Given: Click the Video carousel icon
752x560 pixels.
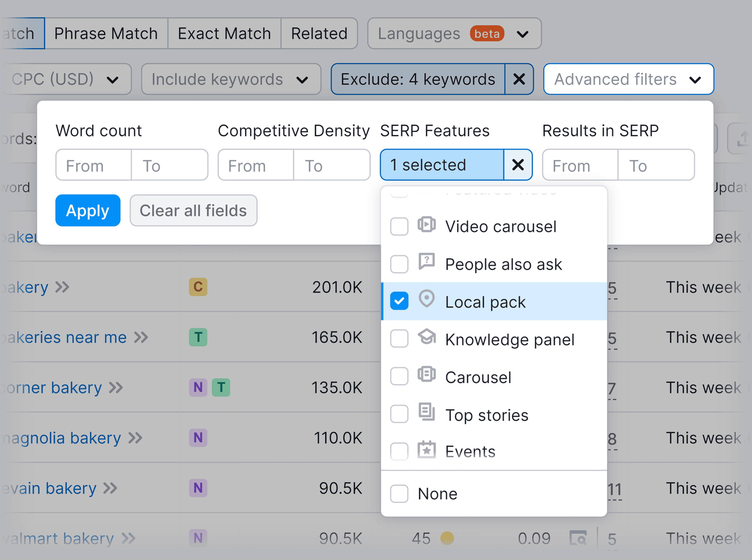Looking at the screenshot, I should tap(426, 225).
